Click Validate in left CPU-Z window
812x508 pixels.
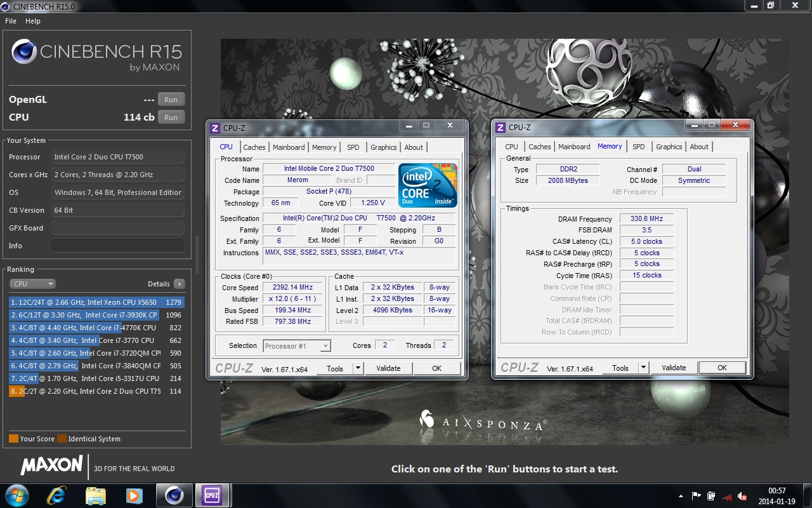tap(388, 368)
